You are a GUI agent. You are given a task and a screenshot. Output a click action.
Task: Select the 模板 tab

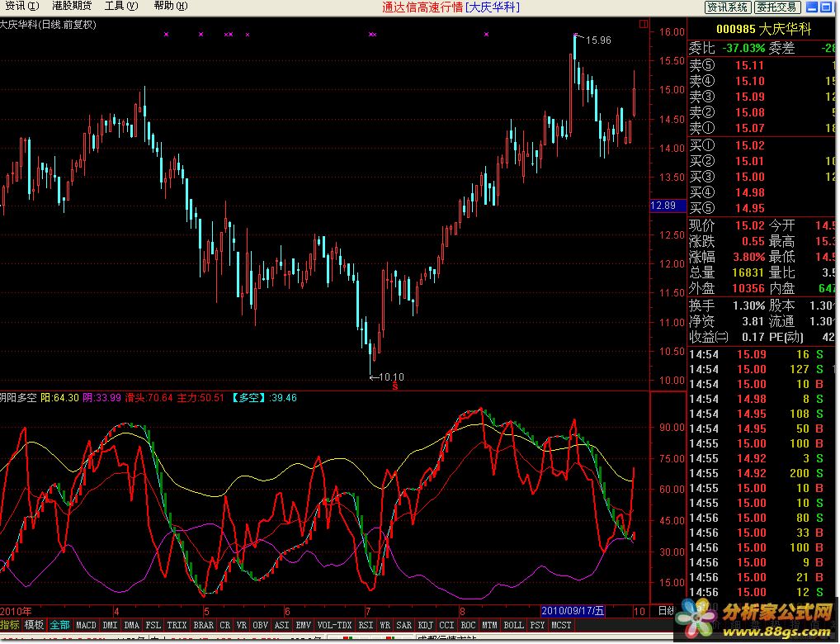click(x=35, y=625)
